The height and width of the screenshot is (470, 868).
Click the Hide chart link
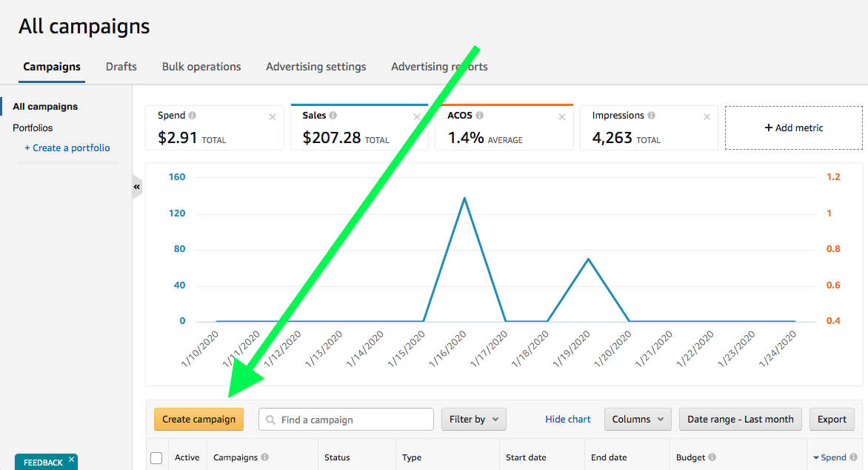click(568, 419)
